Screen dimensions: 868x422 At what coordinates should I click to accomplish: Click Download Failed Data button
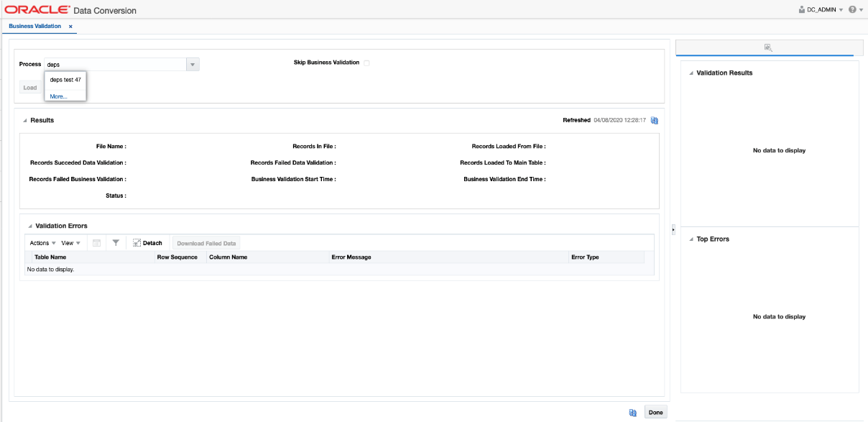(206, 244)
